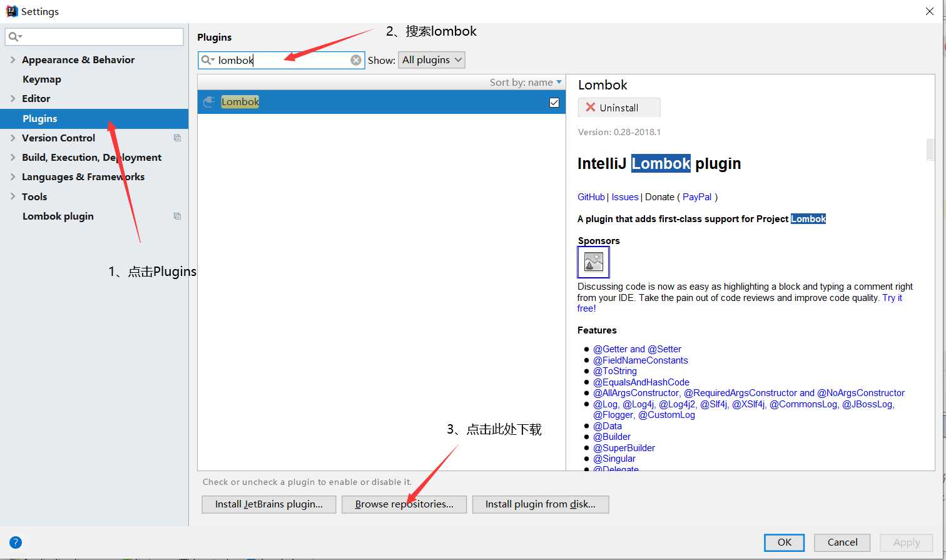
Task: Open the @Getter and @Setter link
Action: tap(637, 349)
